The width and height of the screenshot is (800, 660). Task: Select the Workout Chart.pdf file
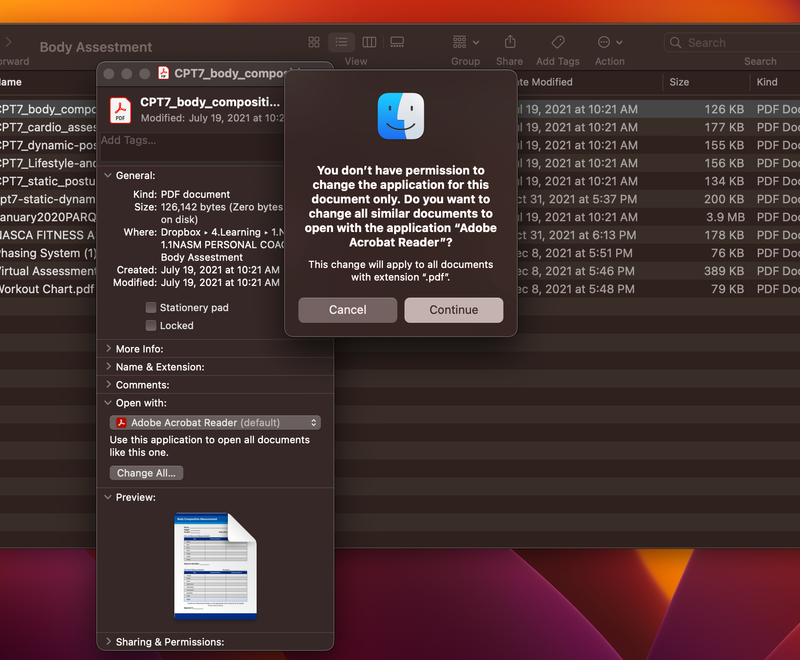(x=47, y=290)
